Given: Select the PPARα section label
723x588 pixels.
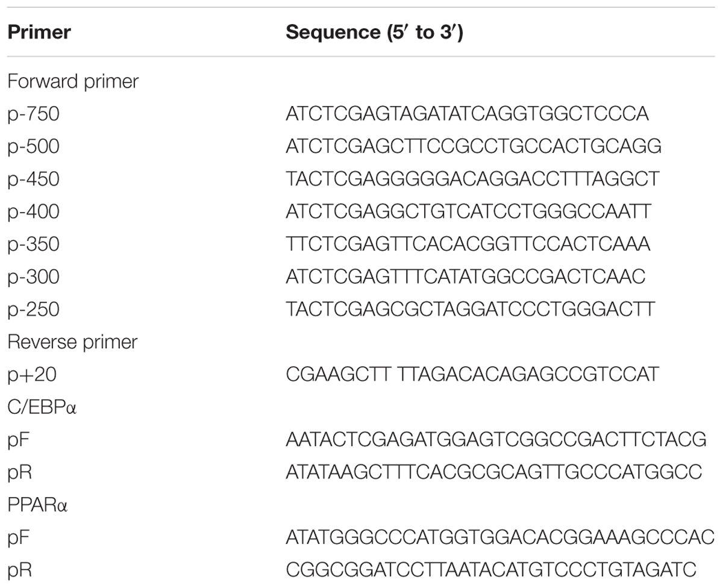Looking at the screenshot, I should coord(37,504).
